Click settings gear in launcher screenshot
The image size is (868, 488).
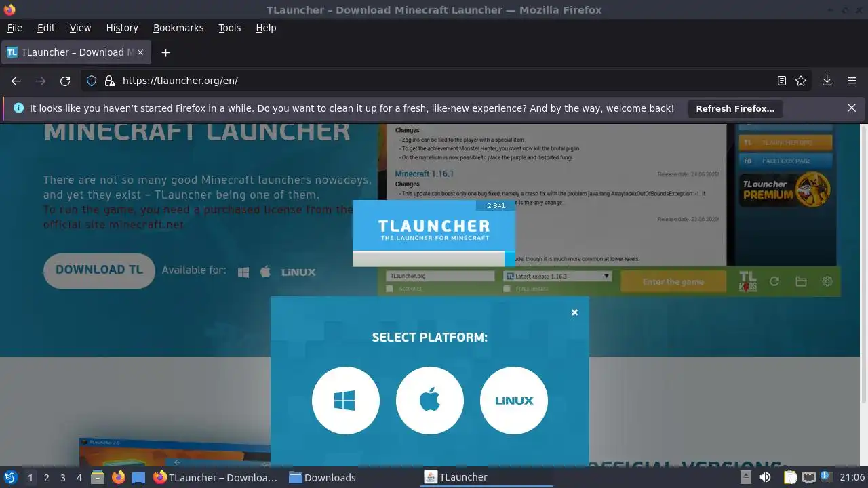point(827,281)
